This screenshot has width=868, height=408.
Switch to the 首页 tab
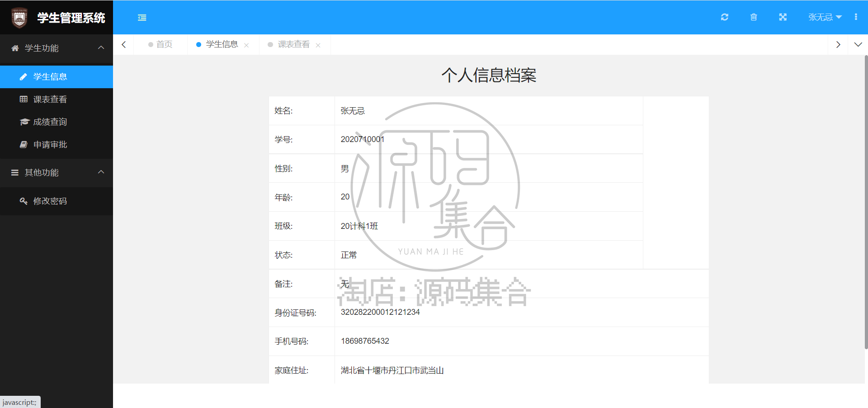coord(160,44)
